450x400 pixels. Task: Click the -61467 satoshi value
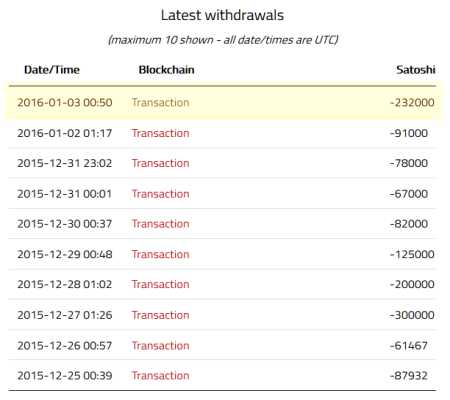[409, 346]
